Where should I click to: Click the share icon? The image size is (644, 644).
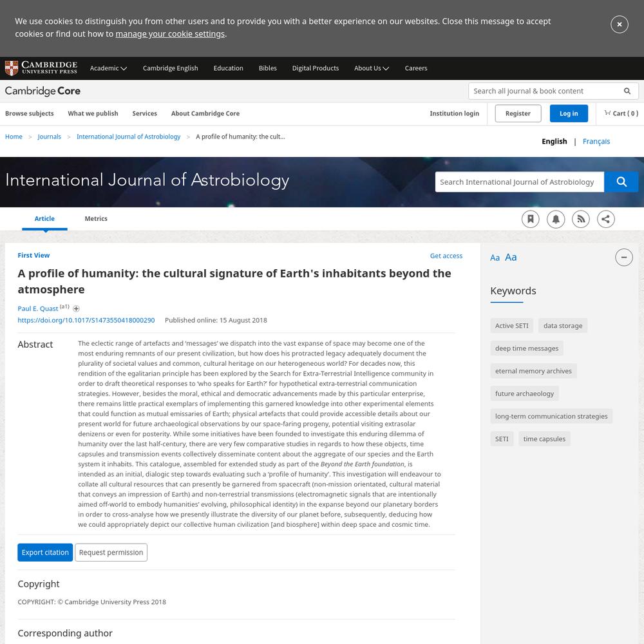[606, 219]
